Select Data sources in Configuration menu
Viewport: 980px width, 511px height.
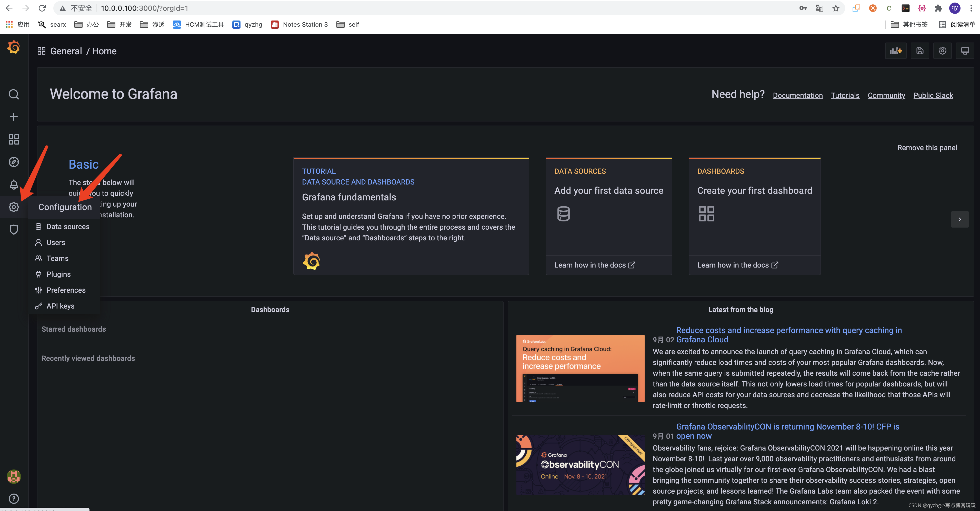point(64,227)
